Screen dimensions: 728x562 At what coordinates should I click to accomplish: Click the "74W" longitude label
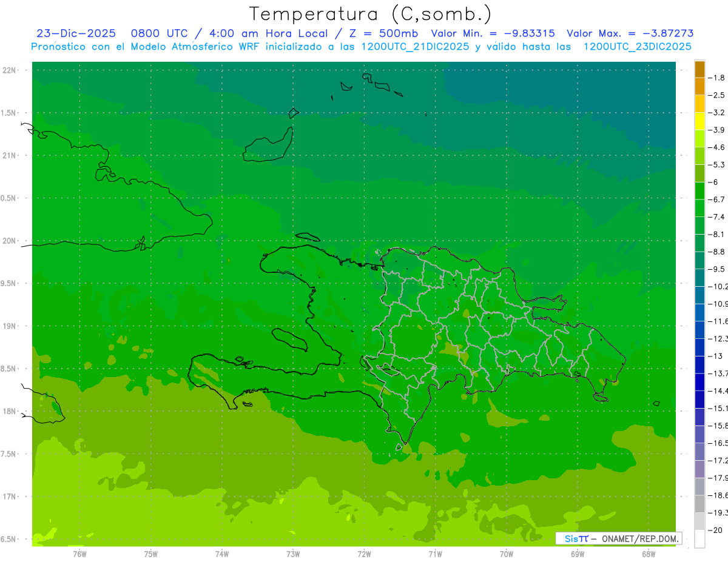(222, 554)
